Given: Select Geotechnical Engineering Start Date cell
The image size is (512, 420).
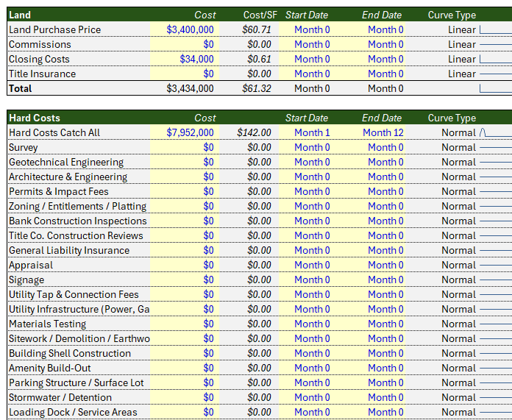Looking at the screenshot, I should (x=311, y=162).
